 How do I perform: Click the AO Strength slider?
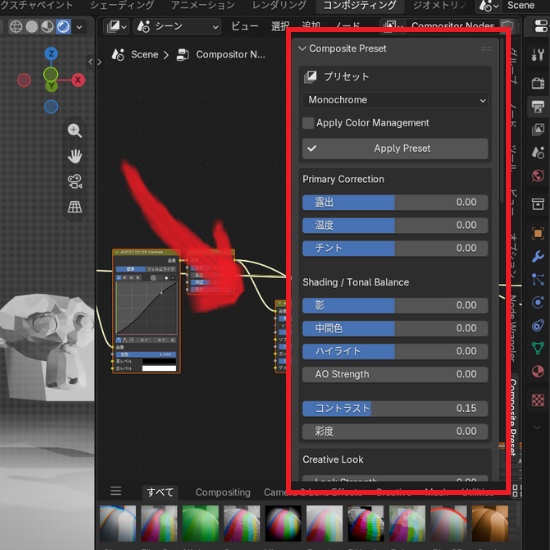395,374
